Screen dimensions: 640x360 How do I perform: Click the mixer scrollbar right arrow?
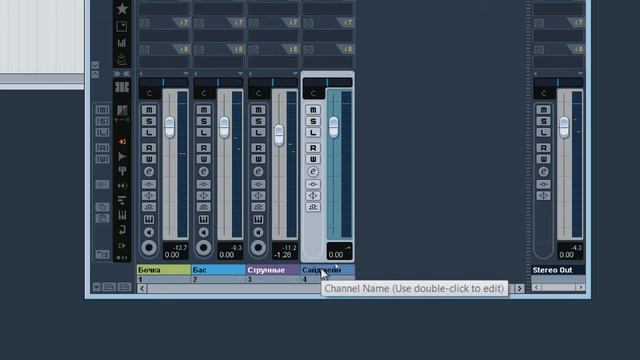point(519,289)
